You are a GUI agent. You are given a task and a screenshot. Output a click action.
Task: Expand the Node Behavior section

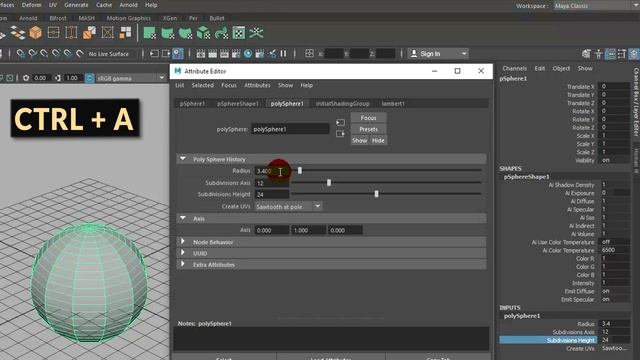(183, 242)
